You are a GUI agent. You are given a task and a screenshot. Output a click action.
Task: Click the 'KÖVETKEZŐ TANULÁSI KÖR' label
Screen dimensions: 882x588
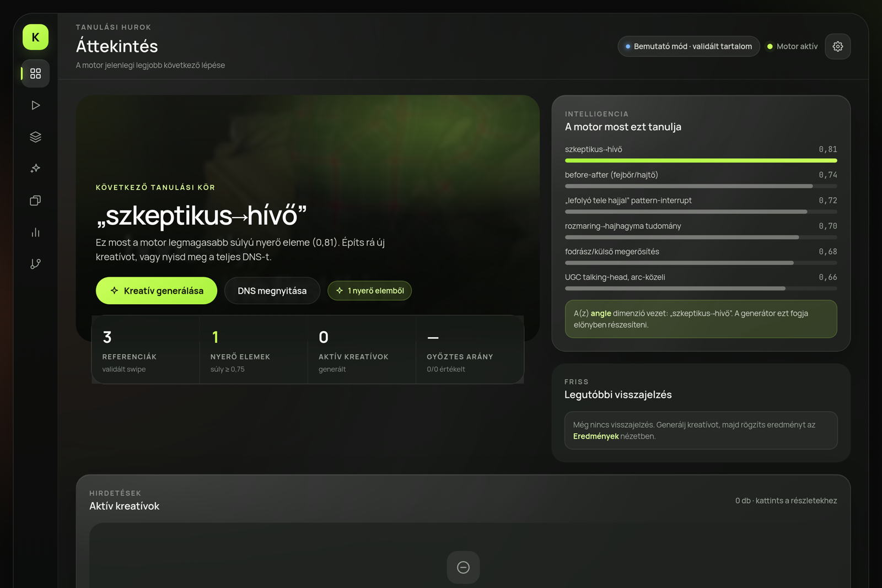click(155, 187)
